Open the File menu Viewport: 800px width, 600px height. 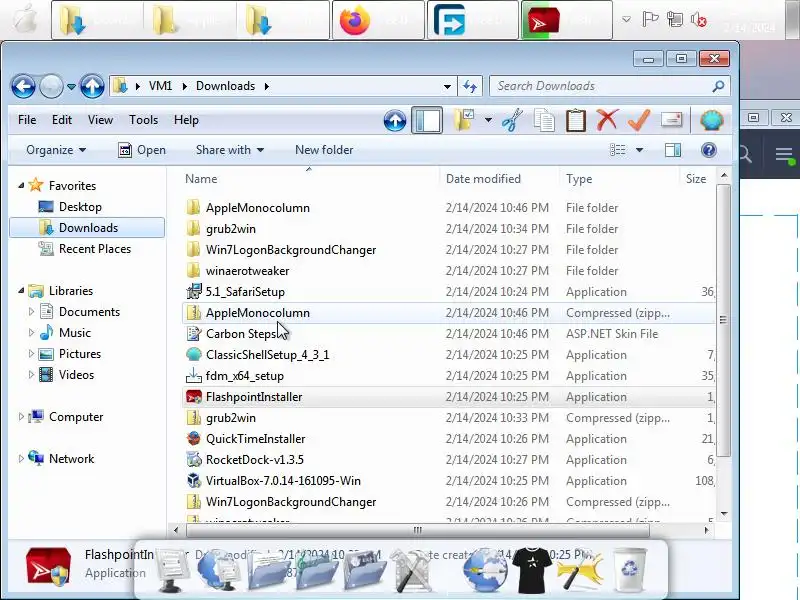[x=27, y=120]
